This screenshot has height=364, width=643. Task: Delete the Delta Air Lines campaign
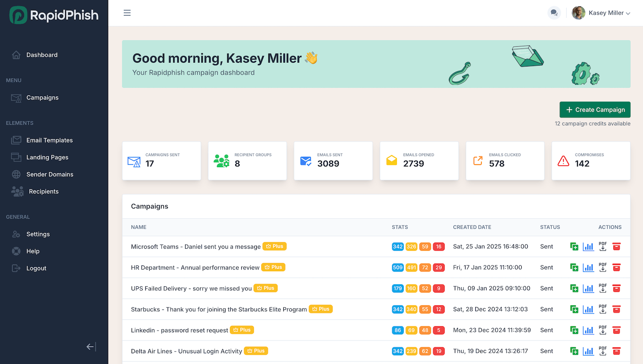616,351
